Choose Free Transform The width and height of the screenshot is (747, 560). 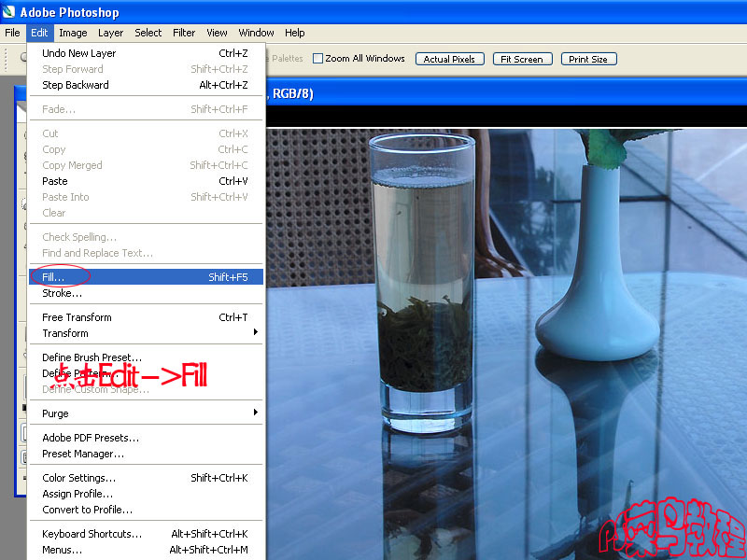pyautogui.click(x=146, y=317)
